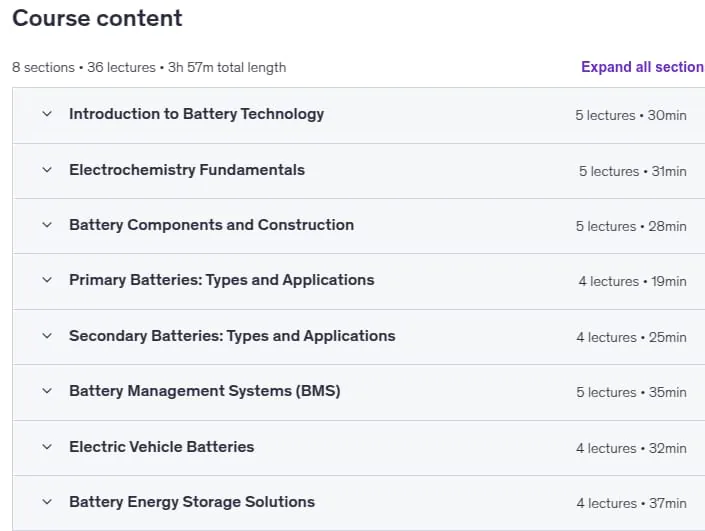Viewport: 705px width, 531px height.
Task: Click the '4 lectures • 32min' label
Action: tap(631, 448)
